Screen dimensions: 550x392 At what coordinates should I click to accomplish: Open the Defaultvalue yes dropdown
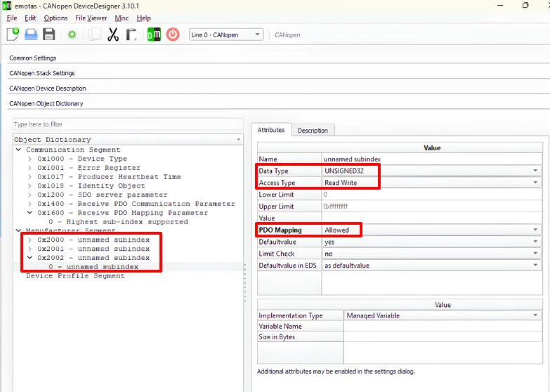pyautogui.click(x=432, y=242)
